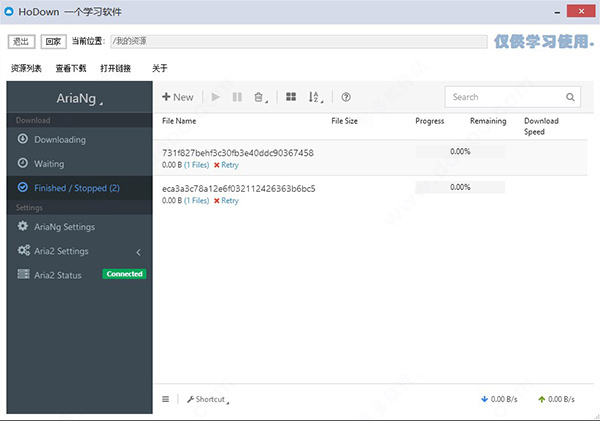Open the Shortcut wrench dropdown
The image size is (600, 421).
pyautogui.click(x=208, y=400)
